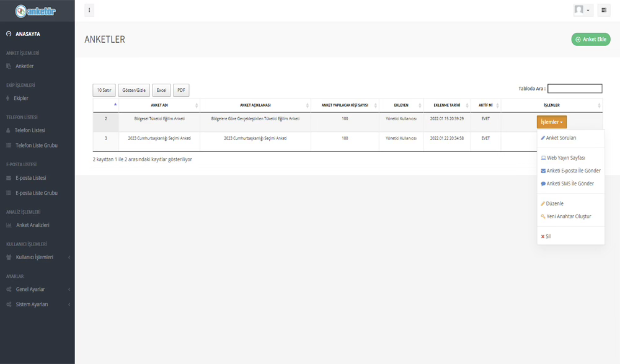This screenshot has height=364, width=620.
Task: Click the Anket Ekle button
Action: (590, 40)
